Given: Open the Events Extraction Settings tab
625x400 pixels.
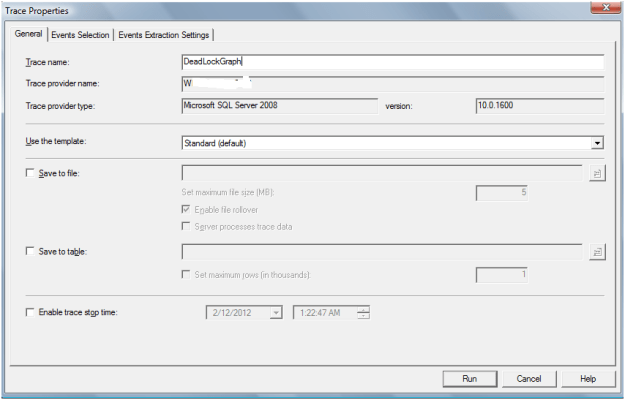Looking at the screenshot, I should pyautogui.click(x=164, y=35).
